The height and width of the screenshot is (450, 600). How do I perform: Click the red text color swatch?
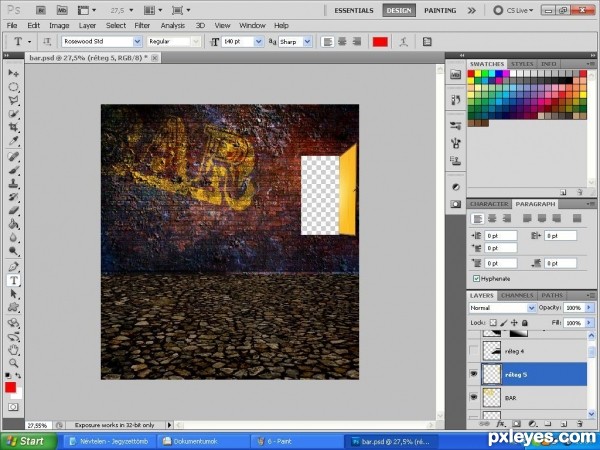click(380, 42)
